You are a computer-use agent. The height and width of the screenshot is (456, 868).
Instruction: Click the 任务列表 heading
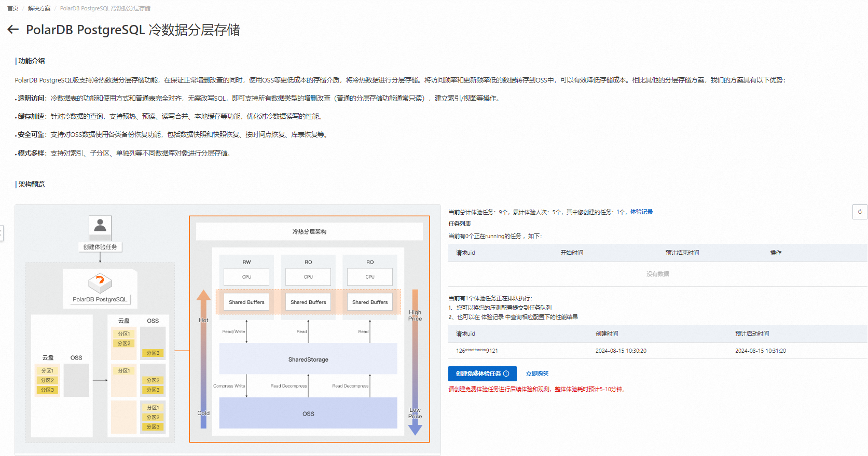pos(460,224)
